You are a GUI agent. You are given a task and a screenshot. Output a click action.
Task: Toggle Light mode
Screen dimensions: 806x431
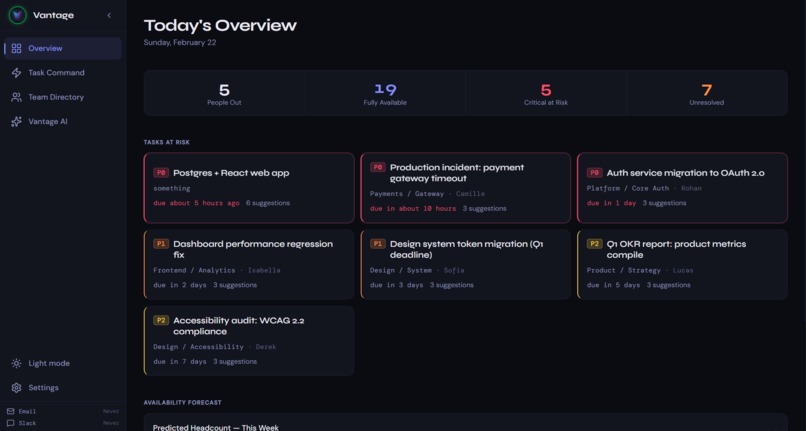pos(63,363)
